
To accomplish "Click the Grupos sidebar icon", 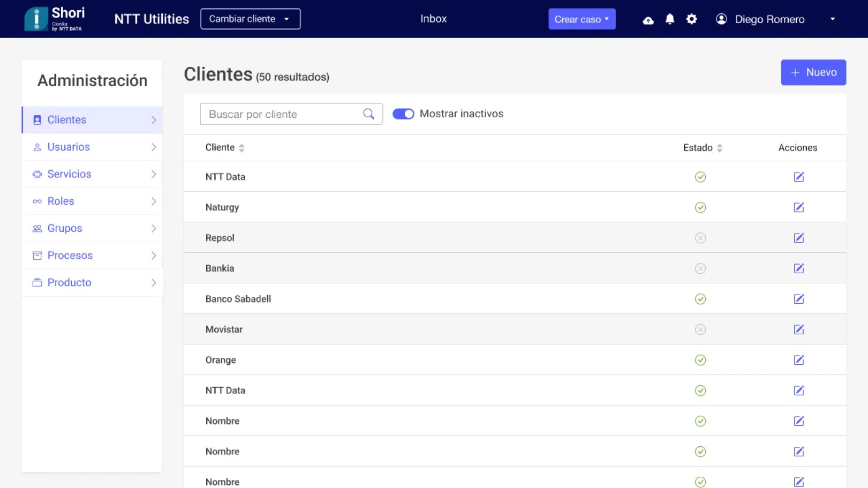I will (x=37, y=228).
